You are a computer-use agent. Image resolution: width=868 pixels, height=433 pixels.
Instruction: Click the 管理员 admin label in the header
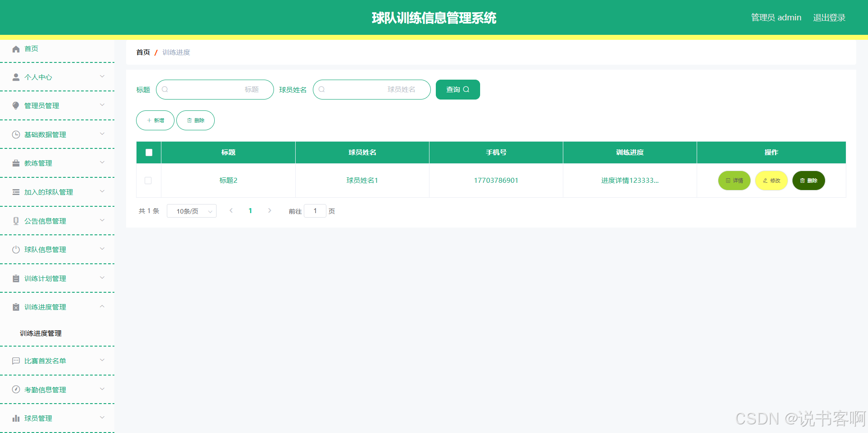pyautogui.click(x=776, y=18)
